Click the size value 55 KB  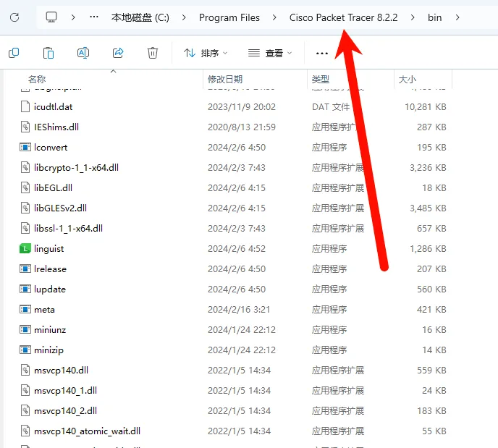coord(434,431)
